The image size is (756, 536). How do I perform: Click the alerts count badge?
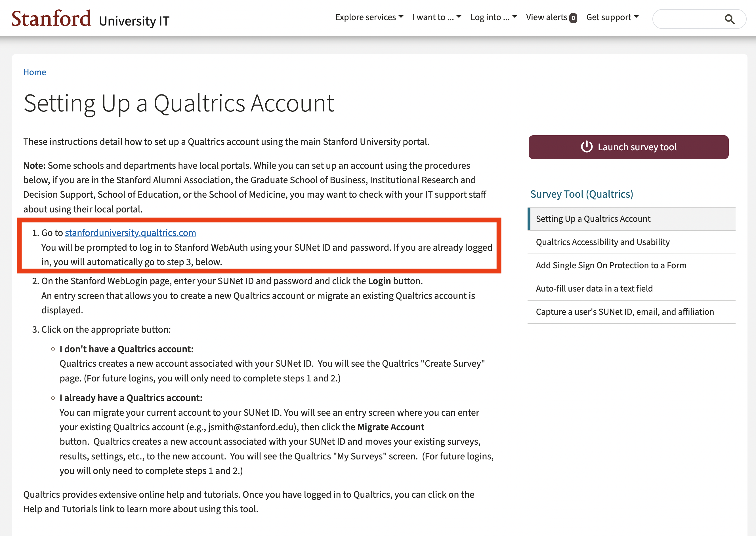tap(573, 18)
